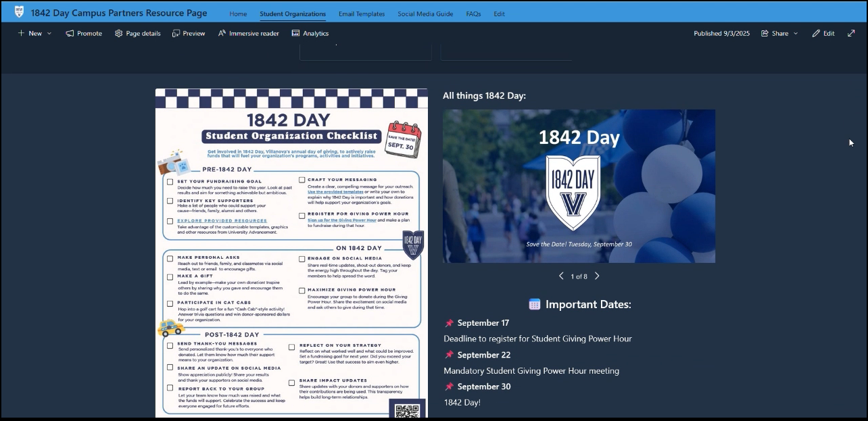868x421 pixels.
Task: Open the FAQs navigation link
Action: click(473, 14)
